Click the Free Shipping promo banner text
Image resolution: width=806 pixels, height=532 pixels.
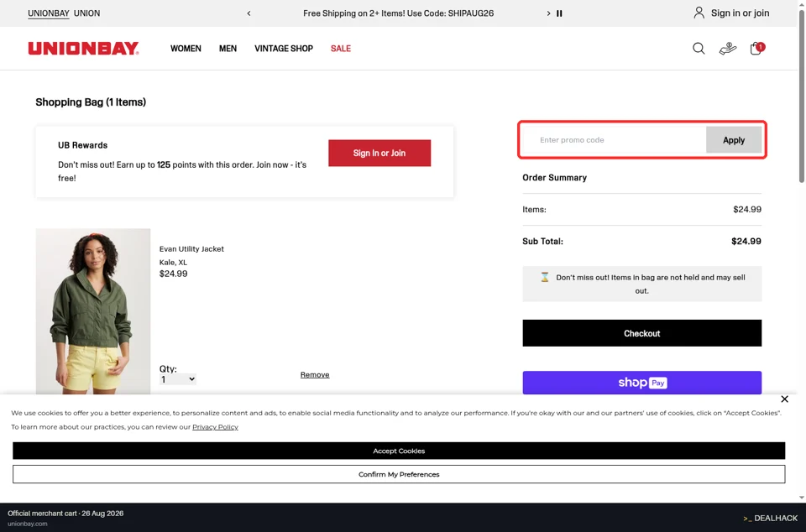(398, 13)
